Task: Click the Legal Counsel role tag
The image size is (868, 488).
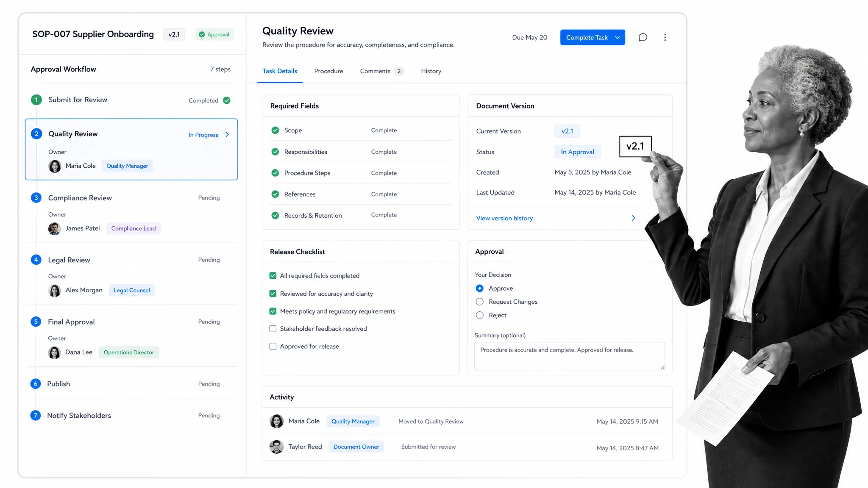Action: point(132,290)
